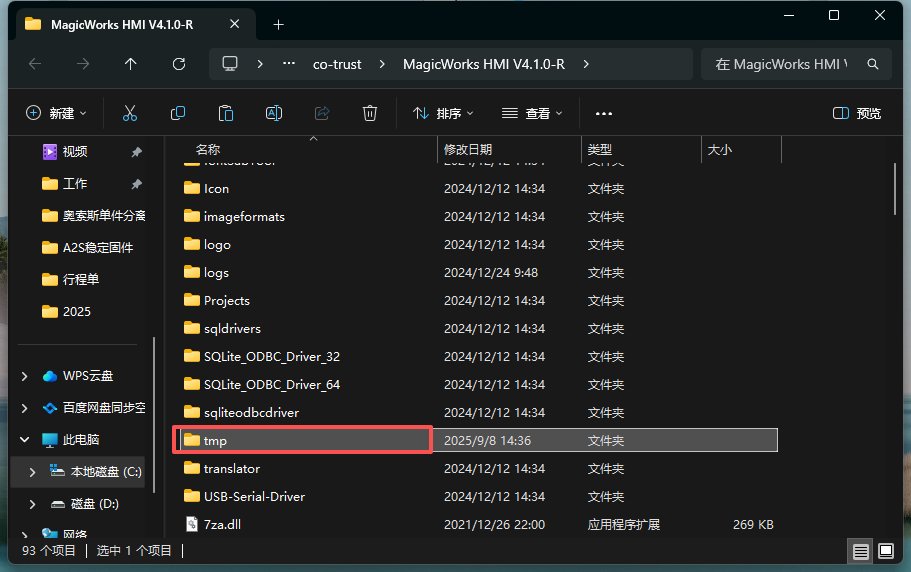Click the Paste clipboard icon
Viewport: 911px width, 572px height.
(x=225, y=113)
